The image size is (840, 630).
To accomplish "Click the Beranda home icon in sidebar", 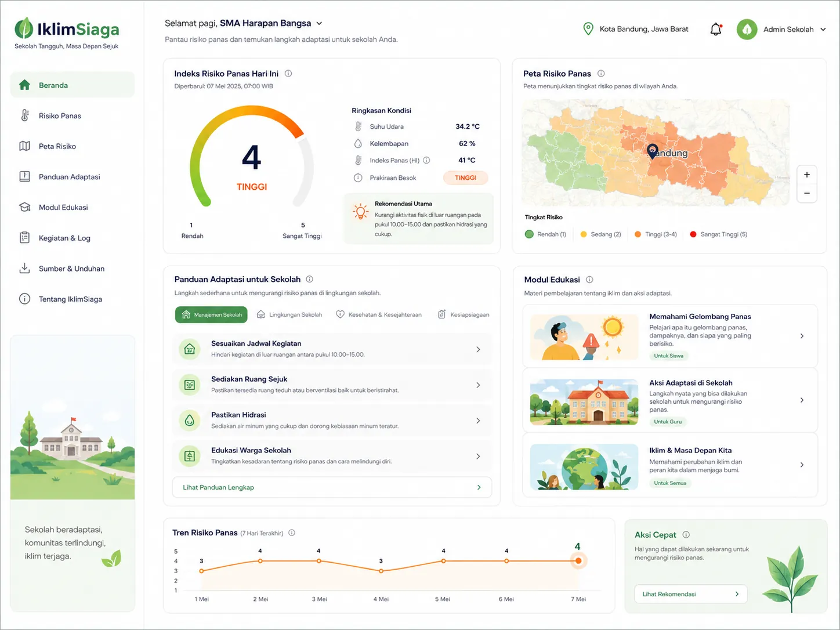I will click(x=24, y=85).
